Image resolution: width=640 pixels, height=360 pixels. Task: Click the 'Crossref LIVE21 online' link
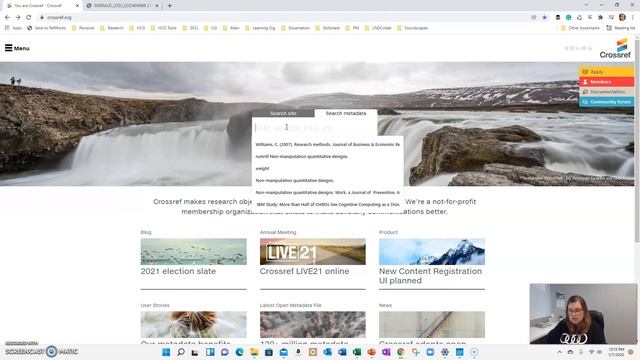point(304,271)
